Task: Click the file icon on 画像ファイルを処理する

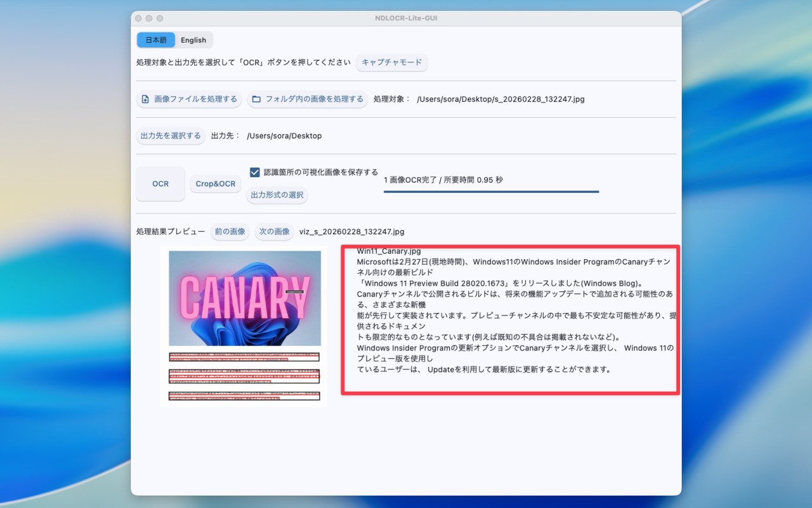Action: point(145,99)
